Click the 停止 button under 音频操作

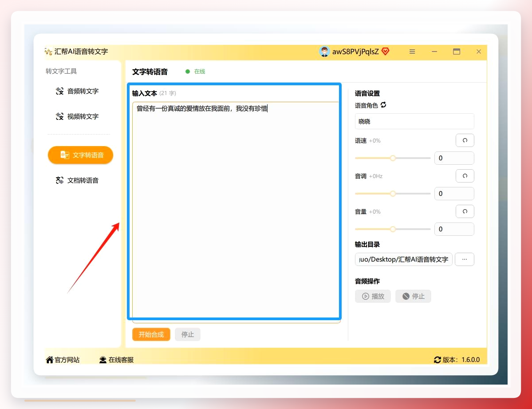click(x=413, y=296)
